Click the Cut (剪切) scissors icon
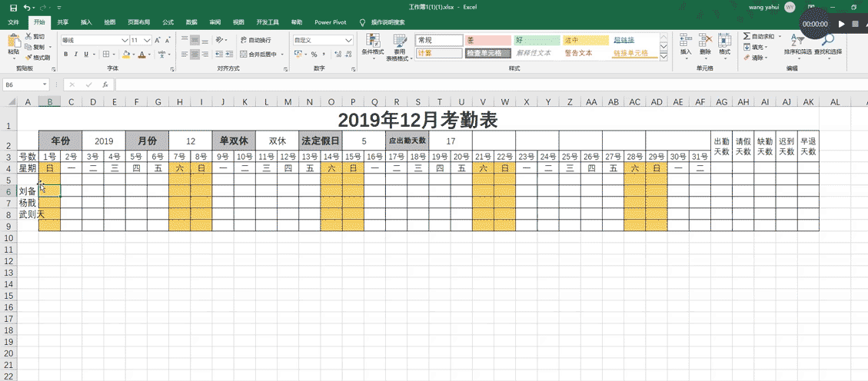The height and width of the screenshot is (381, 868). click(28, 37)
